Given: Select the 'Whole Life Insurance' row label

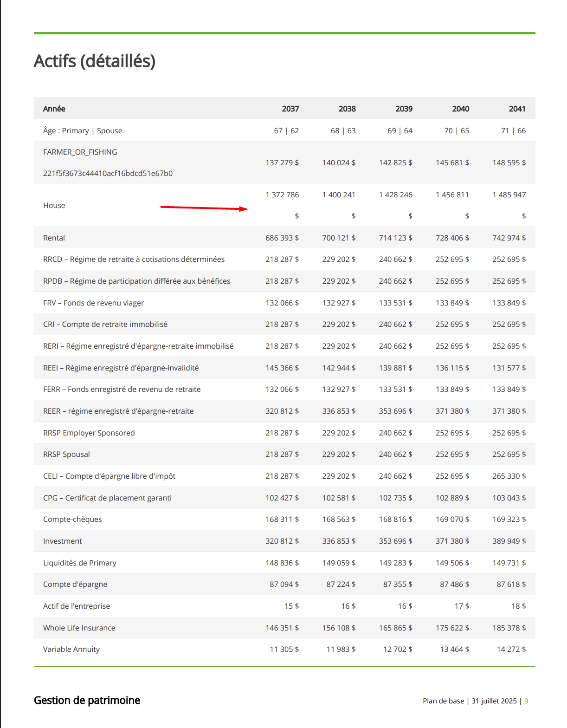Looking at the screenshot, I should coord(79,628).
